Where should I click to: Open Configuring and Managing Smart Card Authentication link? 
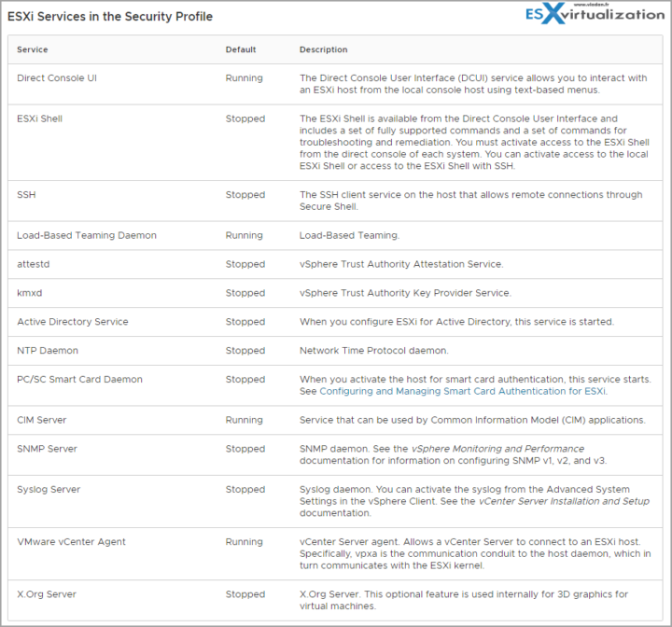click(x=463, y=391)
